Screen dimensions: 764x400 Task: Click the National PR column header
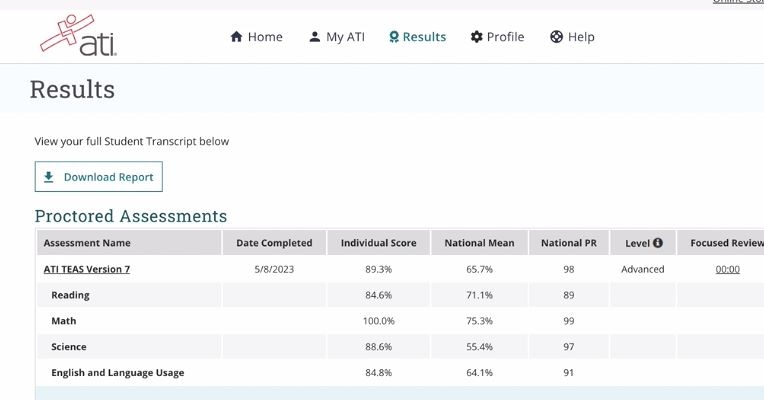point(569,243)
